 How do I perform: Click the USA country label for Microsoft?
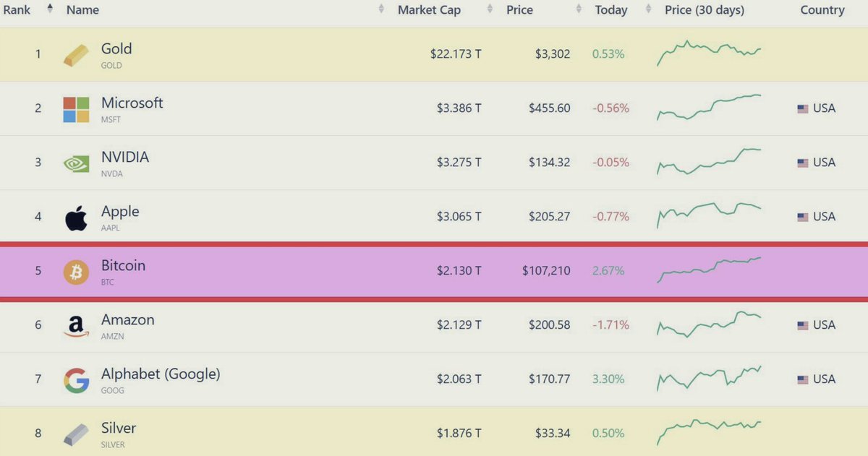click(x=824, y=108)
